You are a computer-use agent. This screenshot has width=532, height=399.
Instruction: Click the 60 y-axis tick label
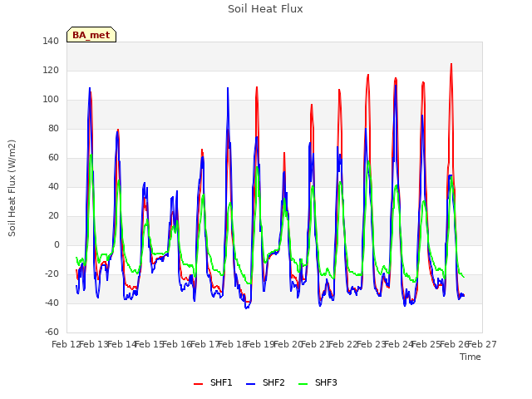53,157
